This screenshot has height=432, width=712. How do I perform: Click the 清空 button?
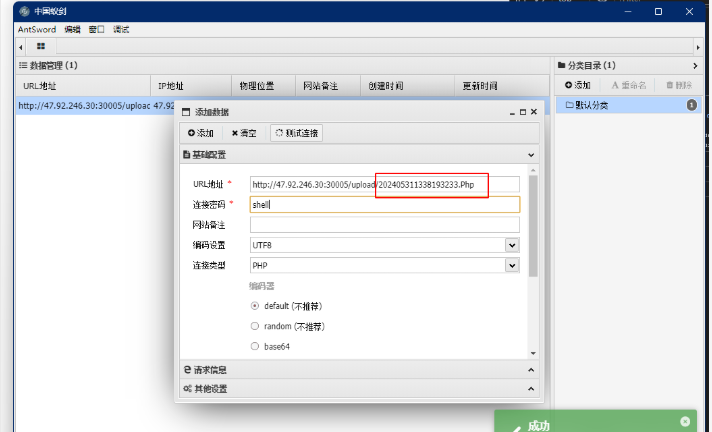tap(244, 133)
